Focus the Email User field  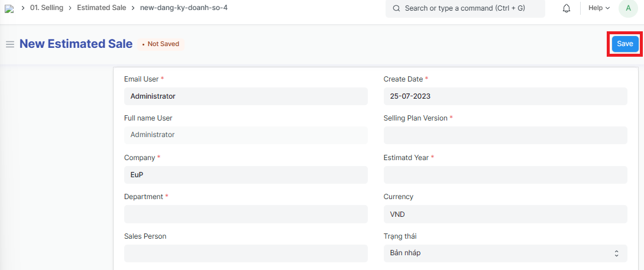point(245,96)
